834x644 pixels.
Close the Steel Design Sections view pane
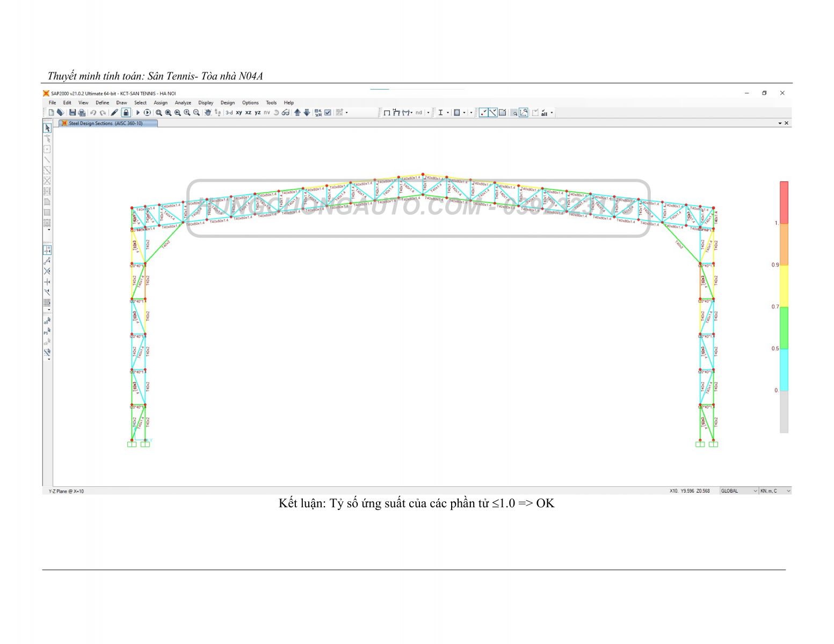(787, 123)
